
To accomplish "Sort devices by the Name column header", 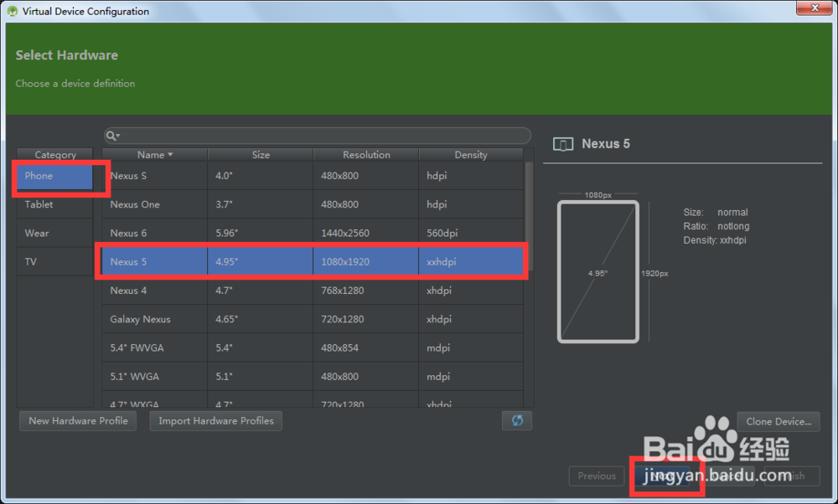I will click(x=154, y=155).
